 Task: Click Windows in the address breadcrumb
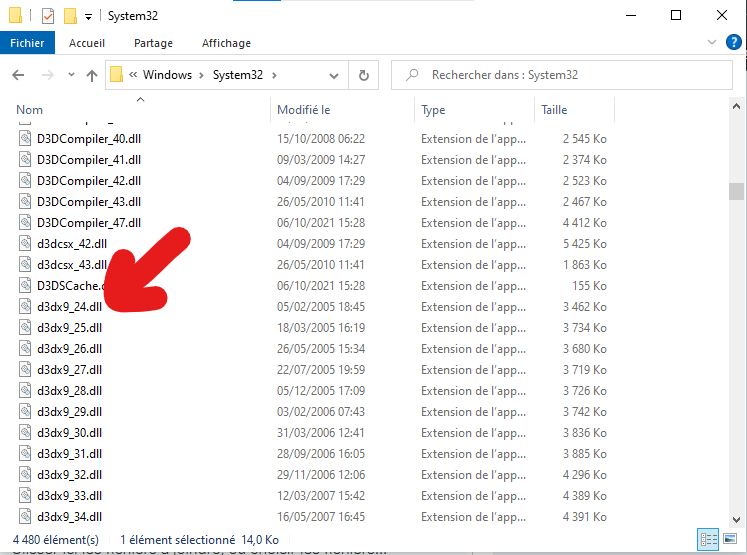pyautogui.click(x=167, y=75)
